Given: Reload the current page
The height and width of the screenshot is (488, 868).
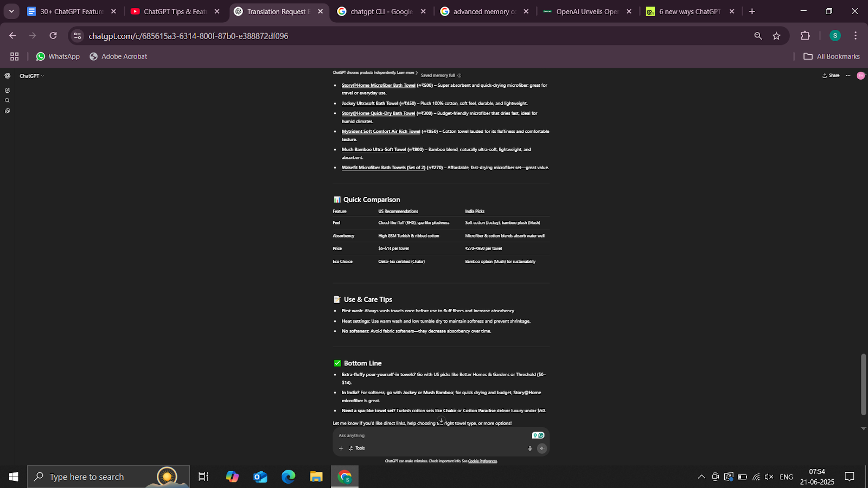Looking at the screenshot, I should [x=53, y=36].
